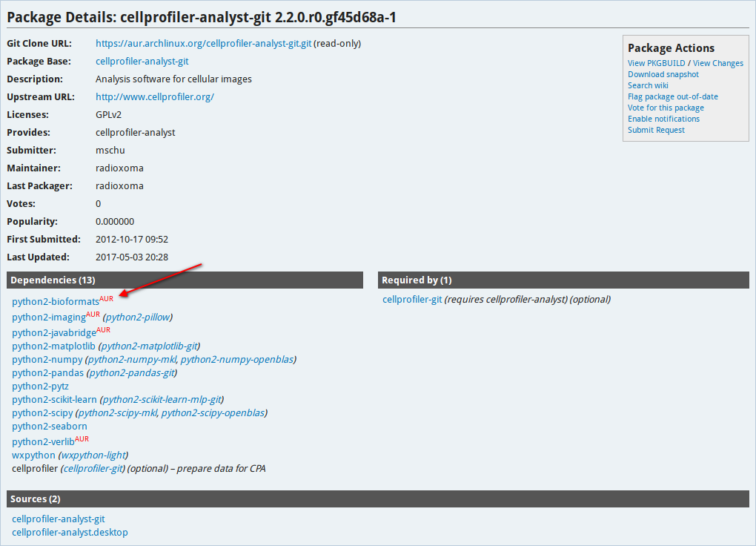Open the python2-scikit-learn dependency

click(x=53, y=399)
